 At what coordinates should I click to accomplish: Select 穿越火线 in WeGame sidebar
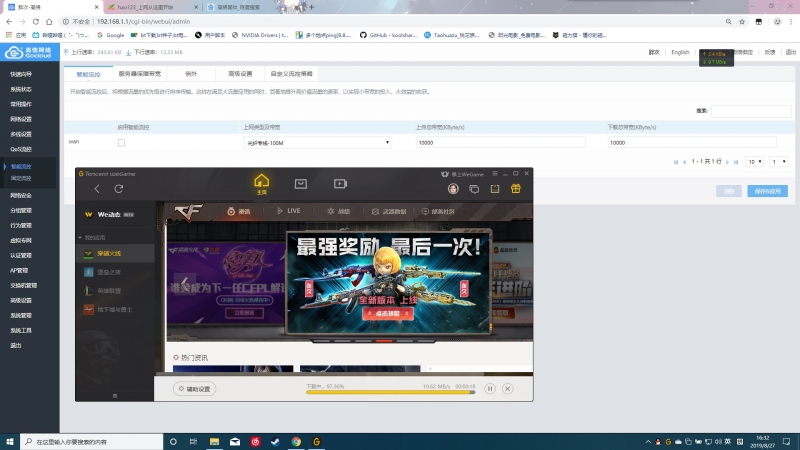click(120, 255)
